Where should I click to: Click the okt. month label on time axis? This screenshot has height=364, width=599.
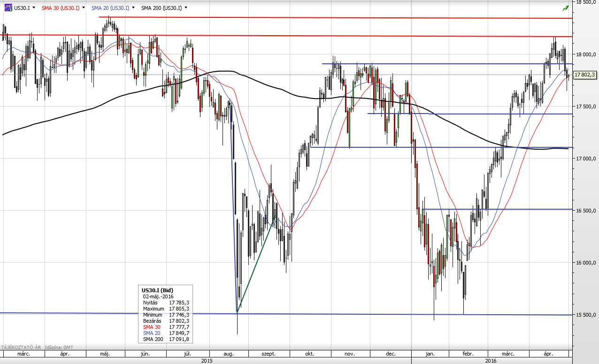tap(310, 354)
